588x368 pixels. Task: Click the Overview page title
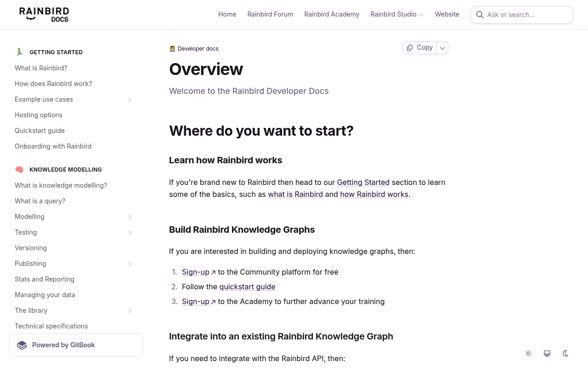(x=206, y=69)
